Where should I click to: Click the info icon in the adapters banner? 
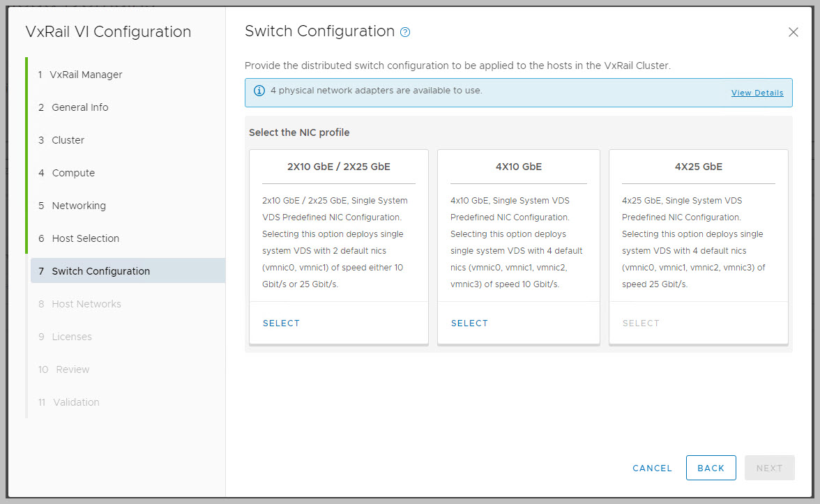pyautogui.click(x=259, y=91)
